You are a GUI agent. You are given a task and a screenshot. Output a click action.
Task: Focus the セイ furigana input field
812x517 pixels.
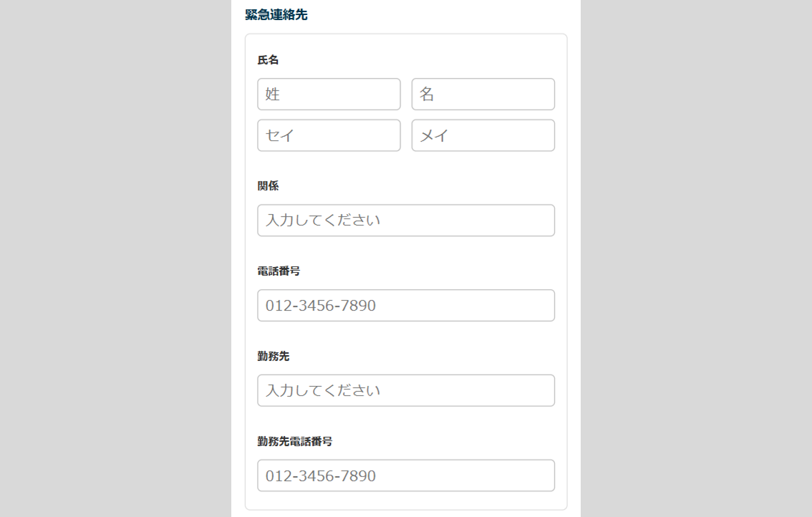(x=329, y=135)
